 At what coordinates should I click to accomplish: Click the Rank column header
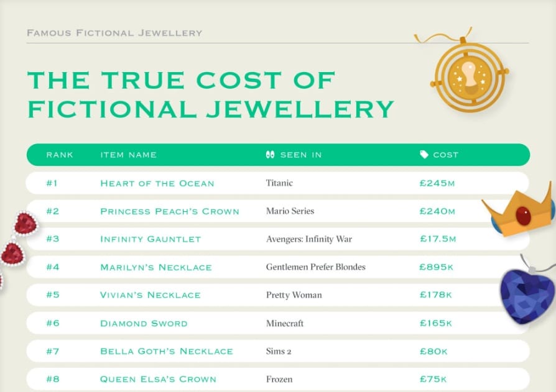(x=60, y=155)
